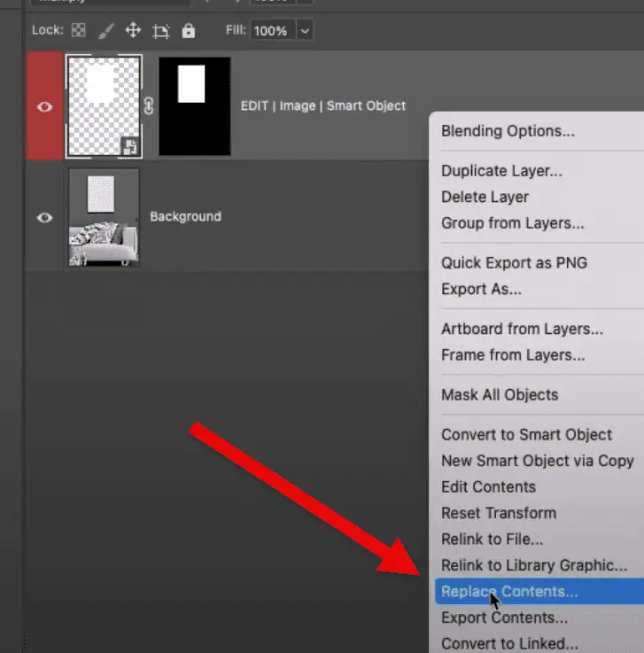
Task: Click the lock transparent pixels icon
Action: click(x=79, y=31)
